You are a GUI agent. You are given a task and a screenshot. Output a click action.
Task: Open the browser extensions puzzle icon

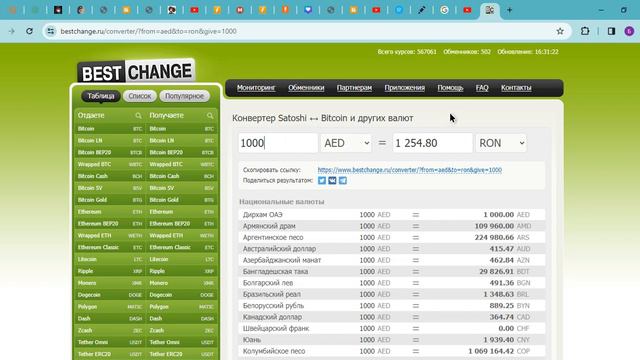[585, 31]
